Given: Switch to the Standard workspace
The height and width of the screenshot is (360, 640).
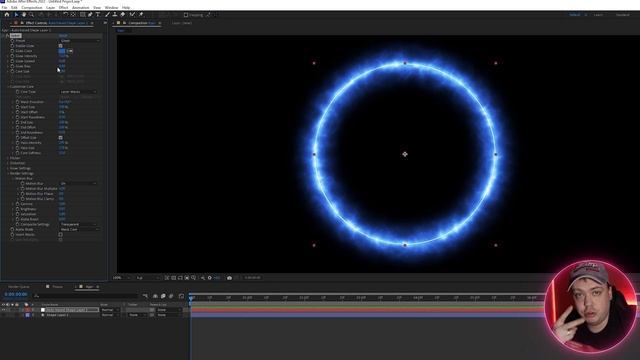Looking at the screenshot, I should click(x=623, y=15).
